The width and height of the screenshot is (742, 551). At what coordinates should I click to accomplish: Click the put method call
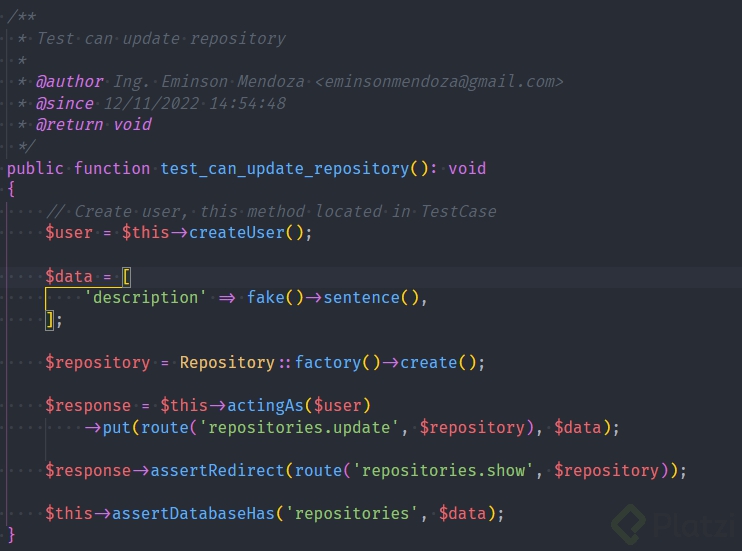tap(116, 427)
